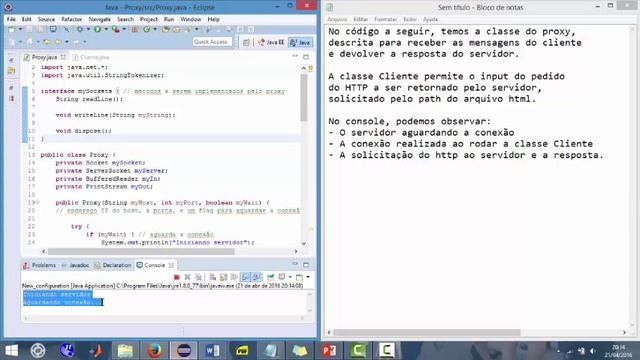
Task: Open the Project menu
Action: [149, 19]
